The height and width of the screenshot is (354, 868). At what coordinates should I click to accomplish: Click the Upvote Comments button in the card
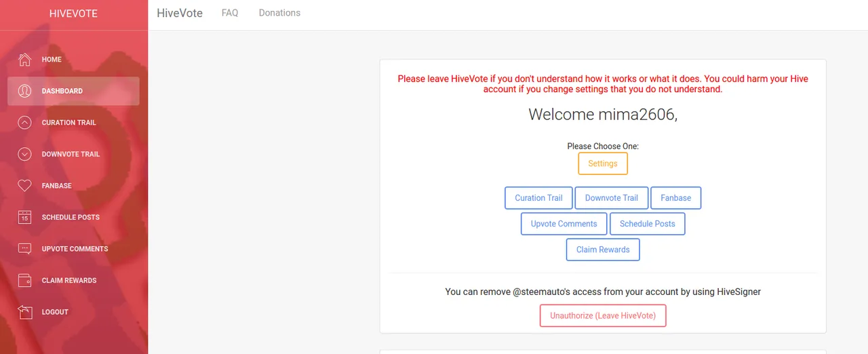pos(564,224)
